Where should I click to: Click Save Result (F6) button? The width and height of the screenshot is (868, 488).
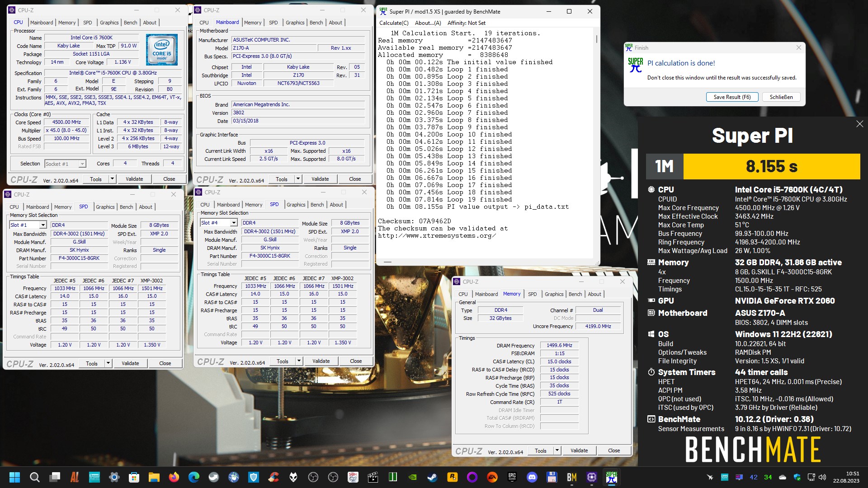pyautogui.click(x=732, y=97)
